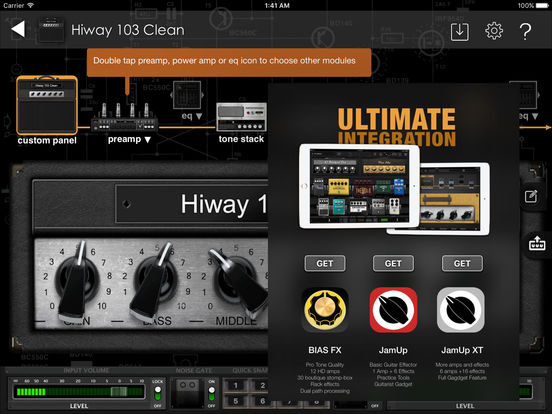Viewport: 552px width, 414px height.
Task: Select the right-edge eq module icon
Action: coord(525,95)
